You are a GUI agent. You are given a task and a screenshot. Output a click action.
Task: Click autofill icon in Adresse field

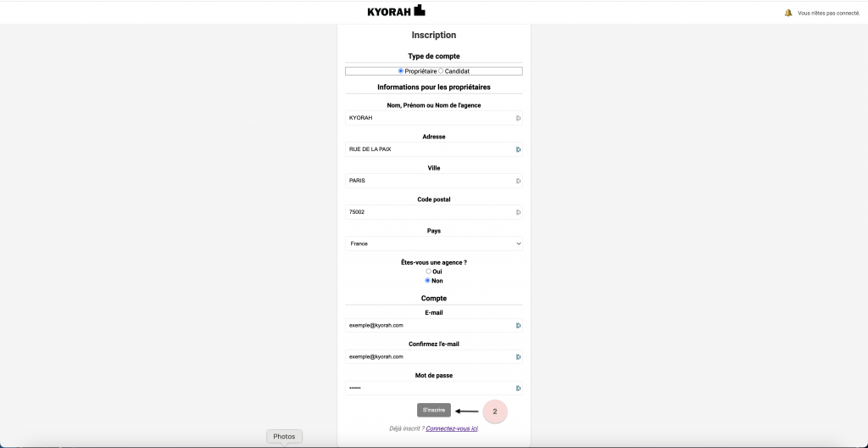pos(518,149)
